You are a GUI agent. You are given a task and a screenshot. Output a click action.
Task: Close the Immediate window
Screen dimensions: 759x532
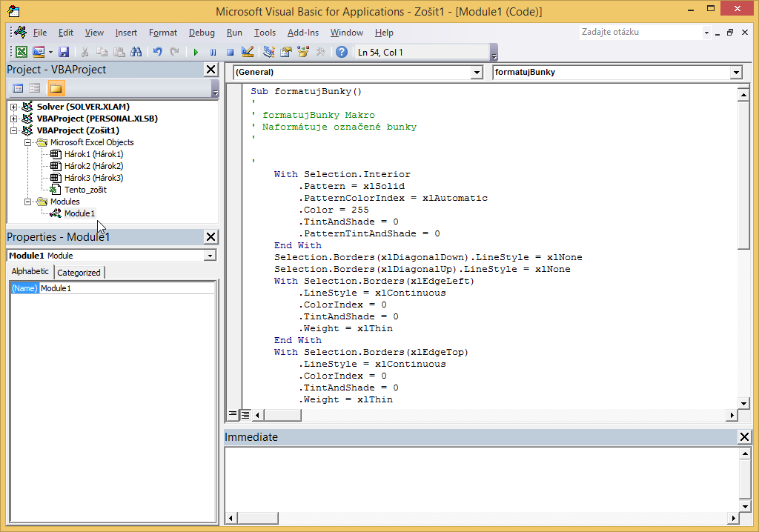(744, 436)
